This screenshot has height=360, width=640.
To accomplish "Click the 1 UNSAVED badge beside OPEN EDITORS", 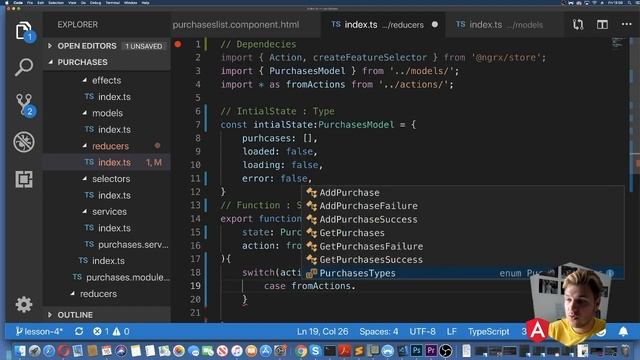I will [x=143, y=46].
